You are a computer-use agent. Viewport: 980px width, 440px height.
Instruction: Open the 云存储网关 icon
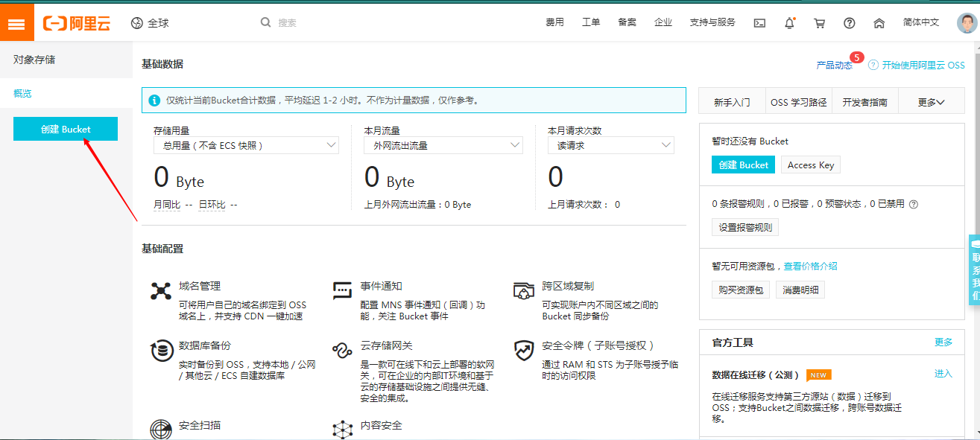click(x=342, y=350)
